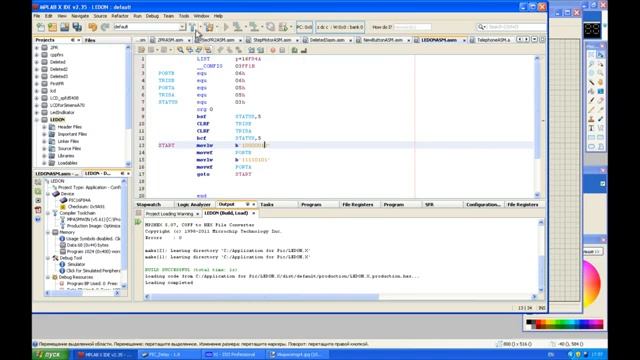Select the clone stamp tool in the paint toolbox
The image size is (640, 360).
click(591, 119)
